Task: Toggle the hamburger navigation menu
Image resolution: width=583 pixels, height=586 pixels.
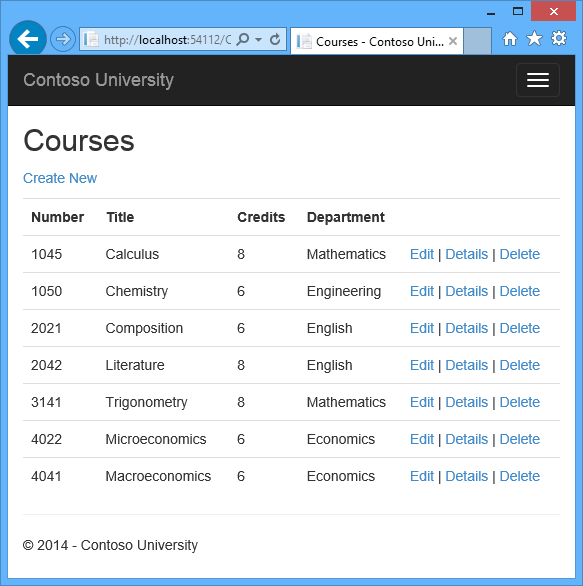Action: (538, 80)
